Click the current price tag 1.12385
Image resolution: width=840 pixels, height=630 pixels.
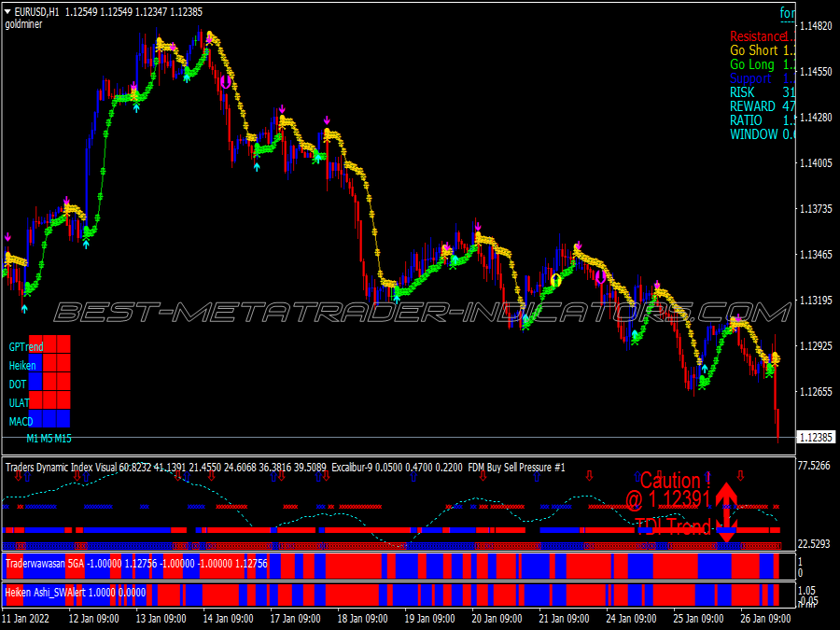coord(816,437)
